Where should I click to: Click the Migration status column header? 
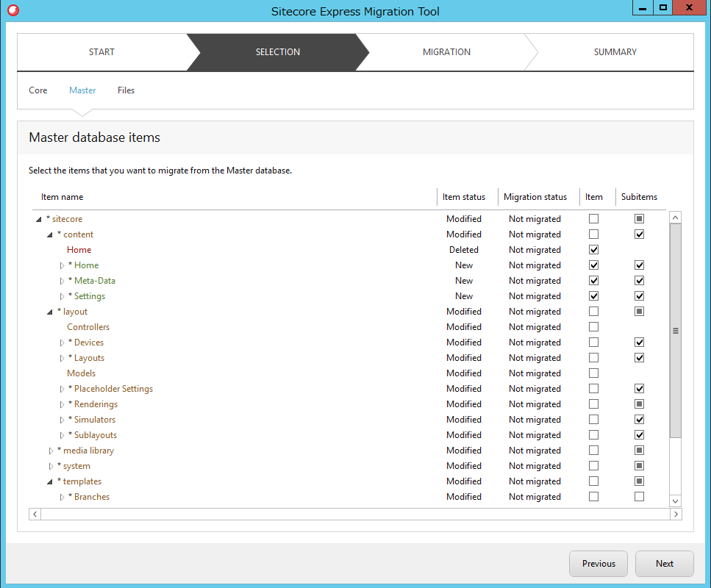pos(535,197)
